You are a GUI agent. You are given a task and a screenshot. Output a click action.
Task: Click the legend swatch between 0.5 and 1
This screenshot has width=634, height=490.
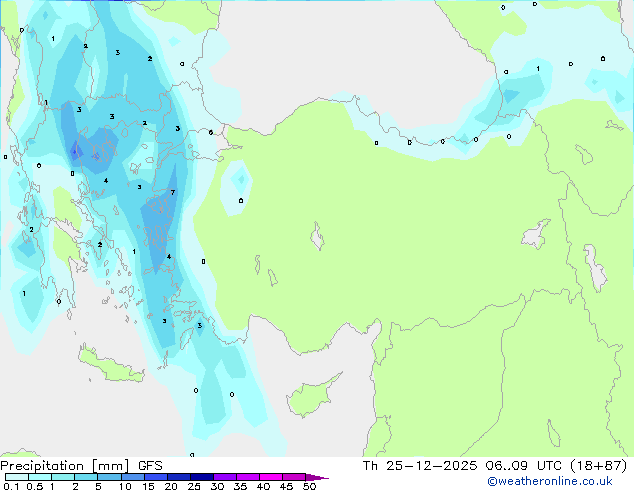click(40, 477)
